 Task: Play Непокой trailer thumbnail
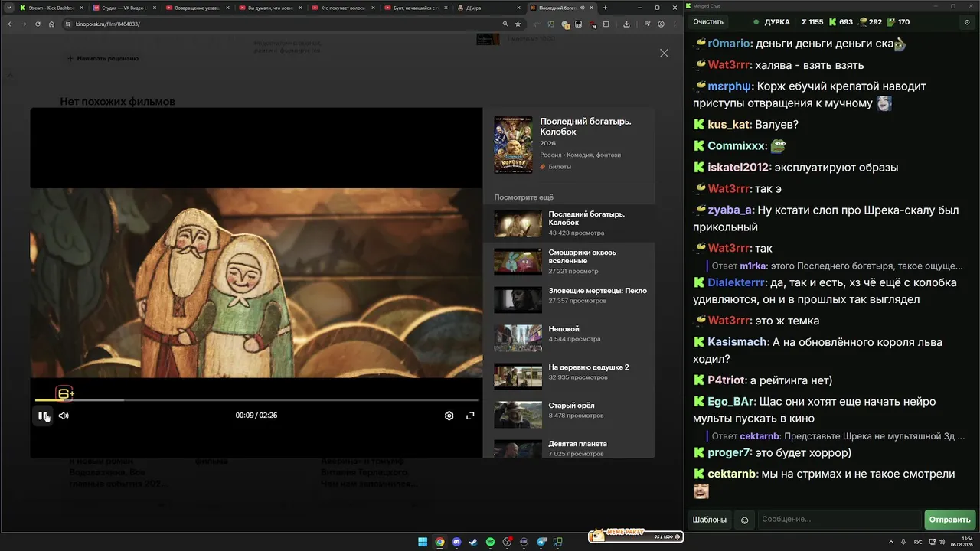(x=518, y=337)
